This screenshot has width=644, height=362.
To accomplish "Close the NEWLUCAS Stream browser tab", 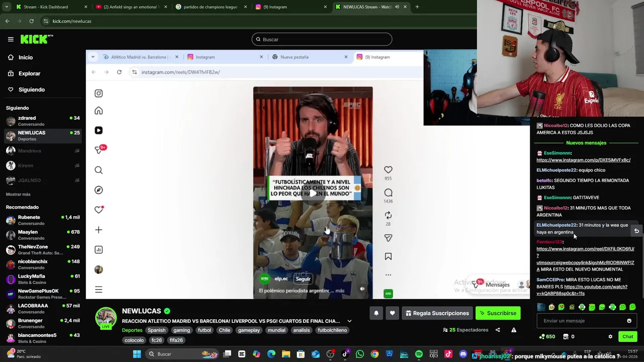I will coord(405,7).
